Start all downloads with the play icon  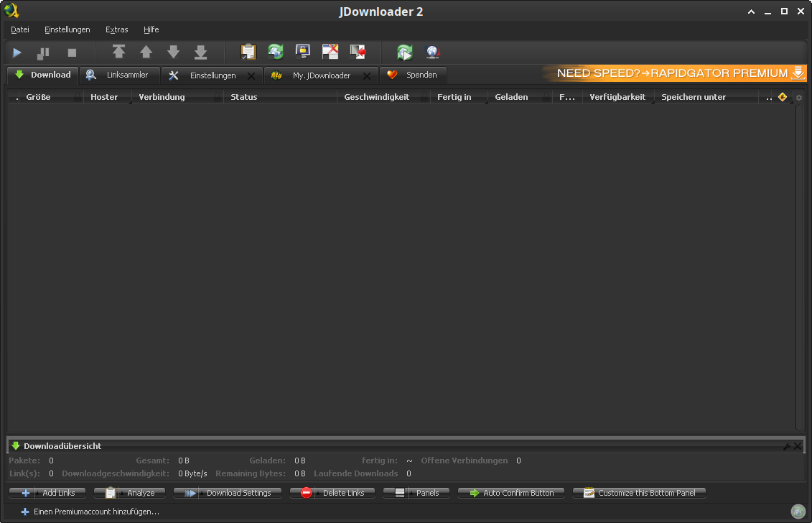coord(17,52)
